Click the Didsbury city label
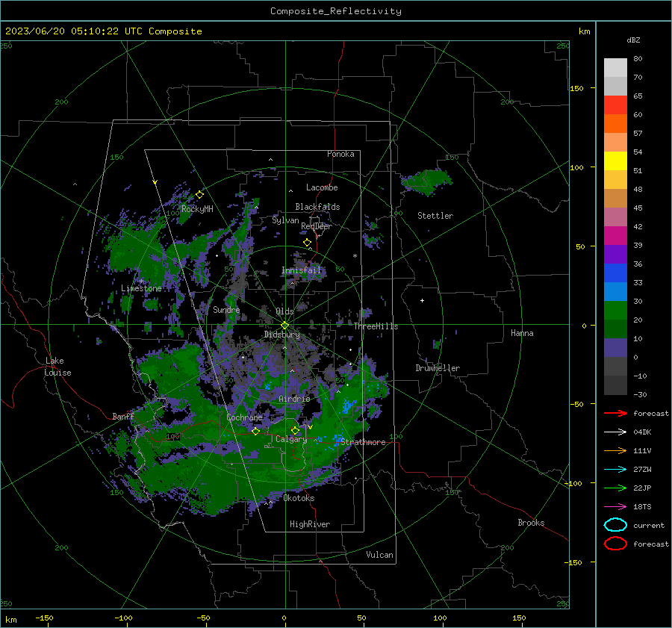 pyautogui.click(x=282, y=335)
